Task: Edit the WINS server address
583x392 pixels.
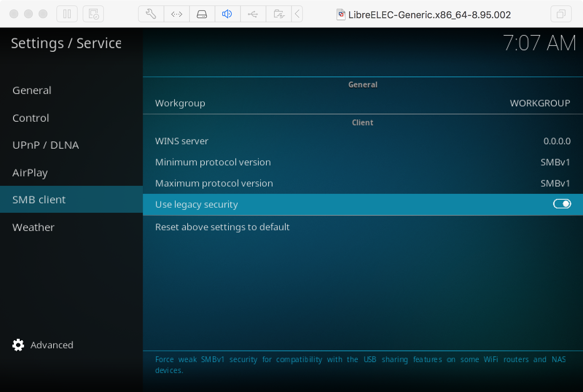Action: point(363,141)
